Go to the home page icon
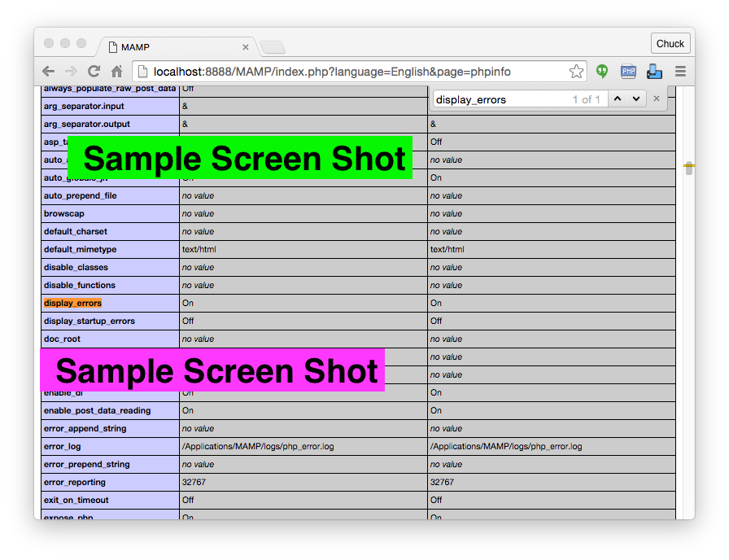Image resolution: width=729 pixels, height=560 pixels. (x=116, y=71)
